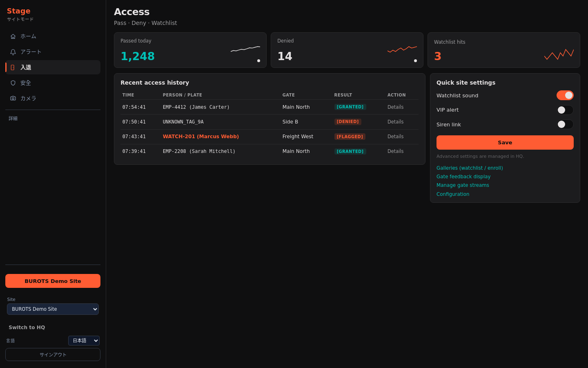Click EMP-4412 (James Carter) entry
This screenshot has height=368, width=588.
coord(196,107)
